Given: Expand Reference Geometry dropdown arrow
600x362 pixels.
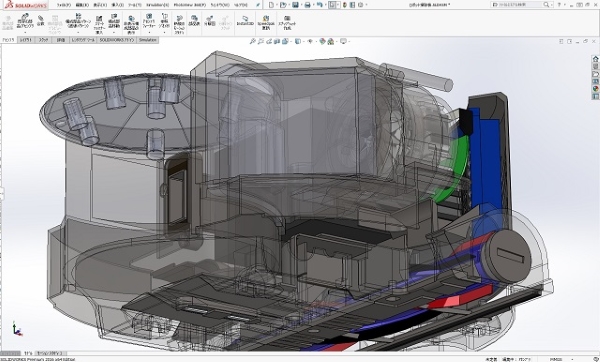Looking at the screenshot, I should coord(165,32).
